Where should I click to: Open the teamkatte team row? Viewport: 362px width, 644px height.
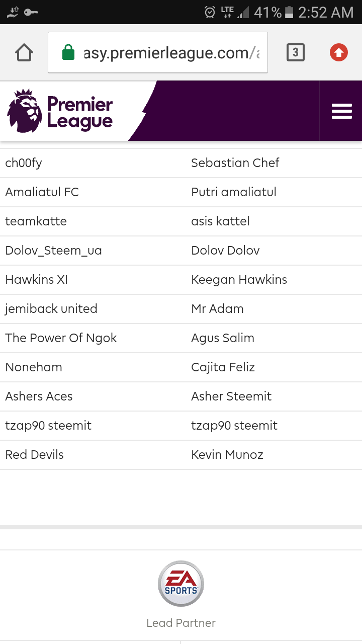pos(36,221)
